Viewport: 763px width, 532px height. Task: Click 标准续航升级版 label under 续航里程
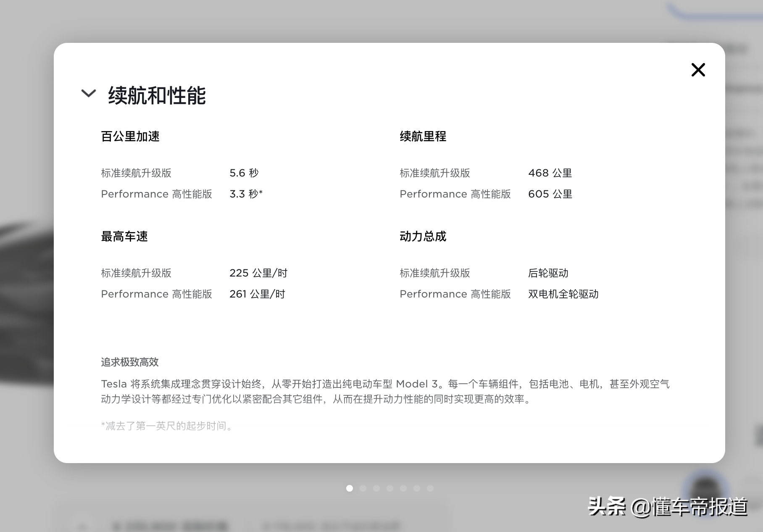435,173
